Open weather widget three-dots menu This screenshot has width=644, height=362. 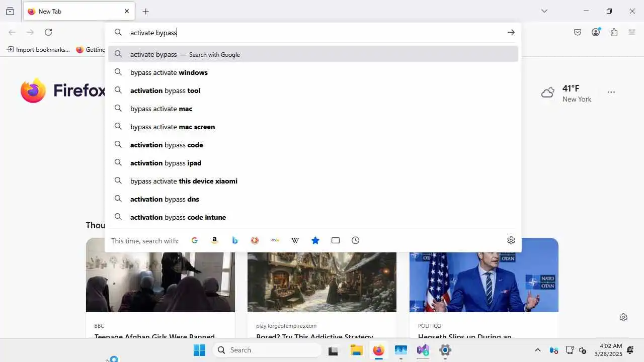[x=611, y=92]
